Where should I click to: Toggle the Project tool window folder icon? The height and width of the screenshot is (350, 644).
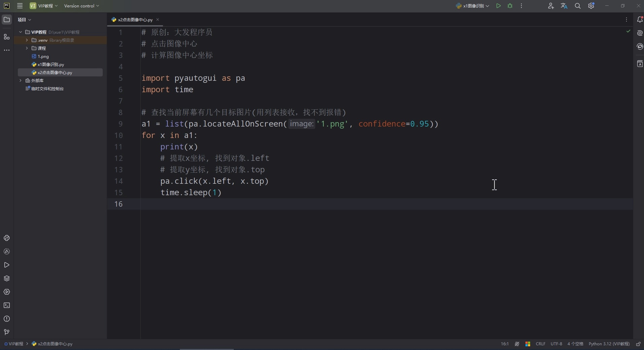[7, 20]
